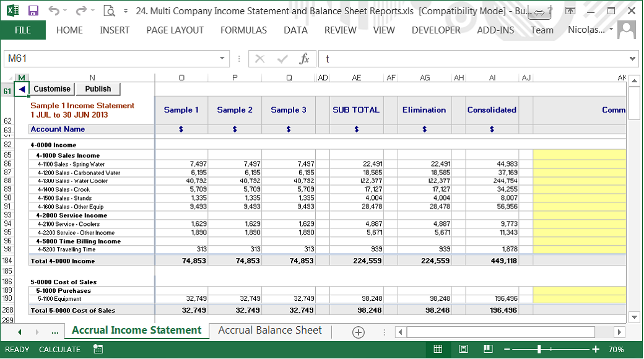Click the Publish button

tap(98, 89)
